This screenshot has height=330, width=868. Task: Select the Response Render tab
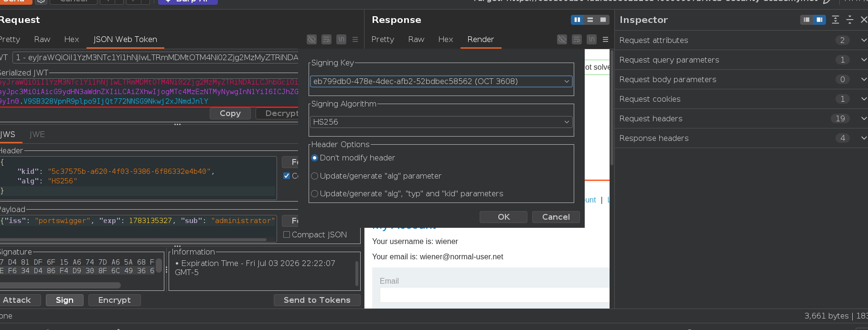[x=481, y=39]
